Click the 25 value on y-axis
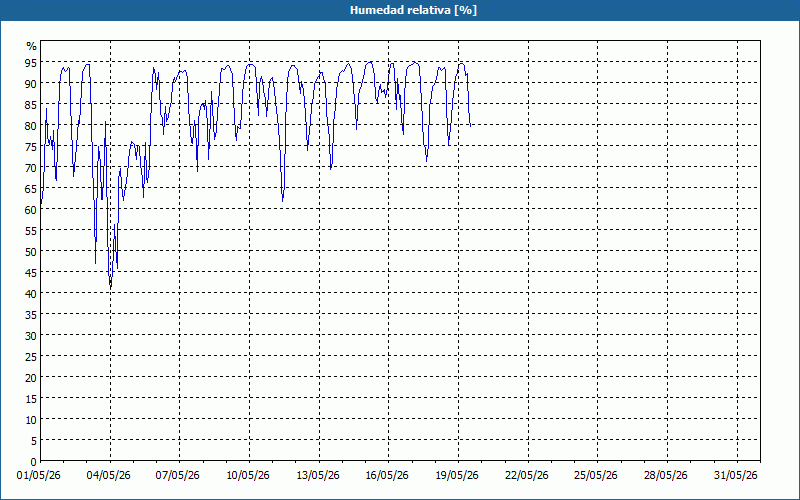 pyautogui.click(x=31, y=357)
